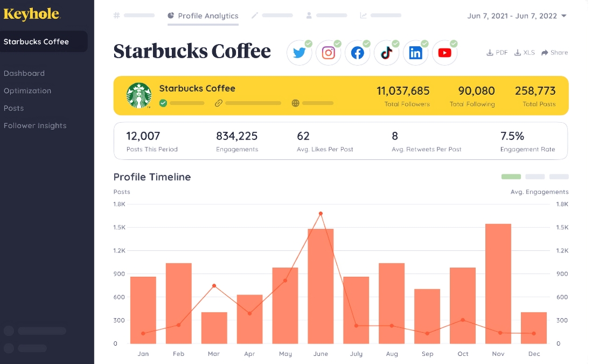
Task: Download the report as PDF
Action: click(x=497, y=53)
